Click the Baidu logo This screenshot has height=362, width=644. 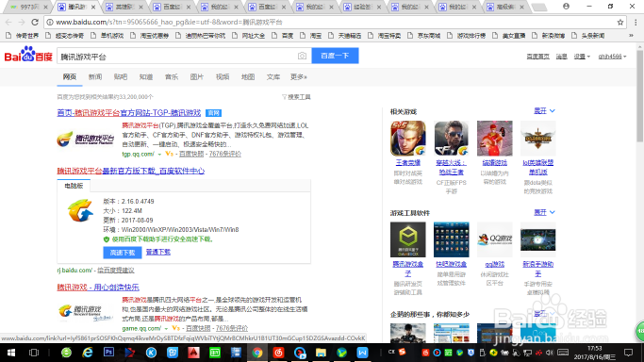click(28, 55)
